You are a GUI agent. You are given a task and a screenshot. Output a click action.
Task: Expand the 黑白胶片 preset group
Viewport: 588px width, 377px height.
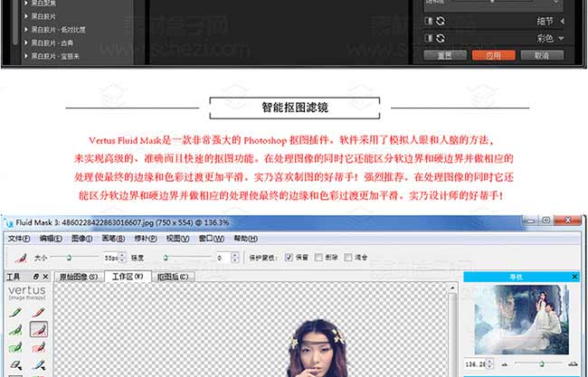tap(26, 16)
